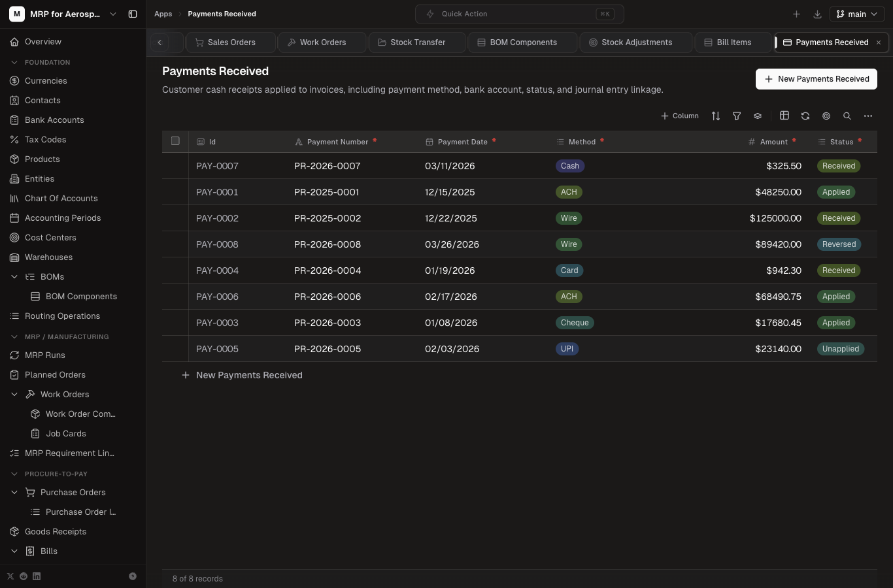Refresh the records table

805,116
